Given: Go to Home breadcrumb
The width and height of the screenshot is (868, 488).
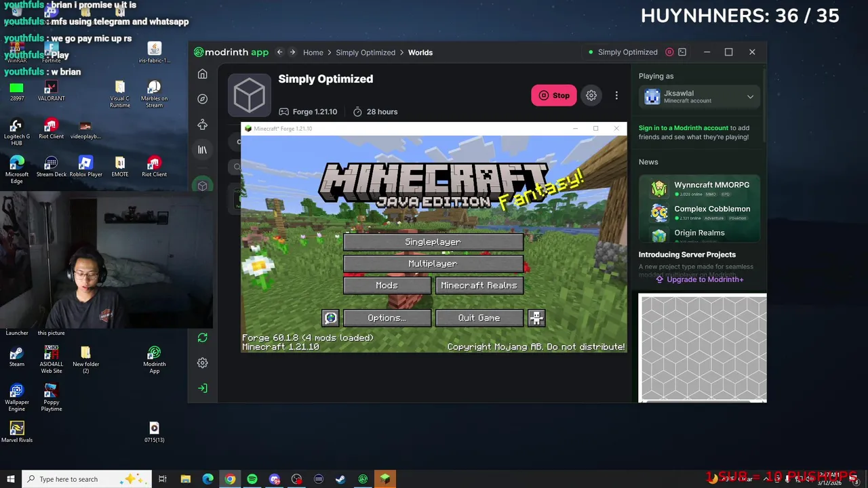Looking at the screenshot, I should [313, 52].
